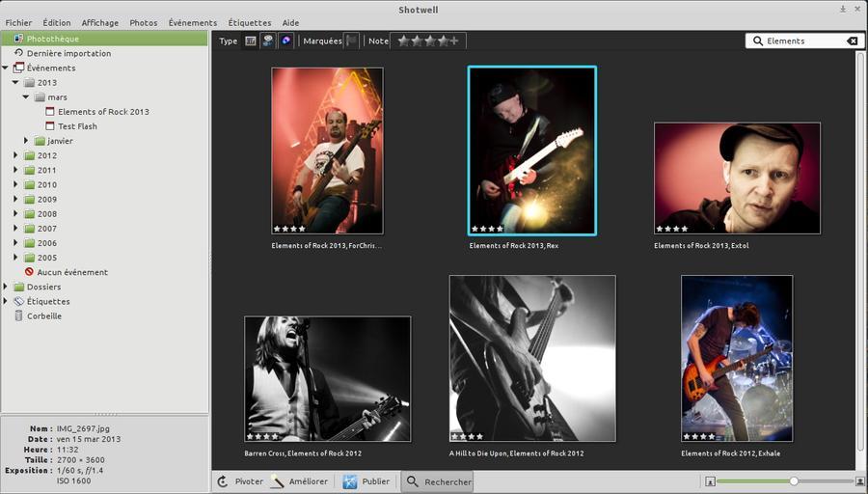The height and width of the screenshot is (494, 868).
Task: Toggle the video type filter icon
Action: 268,41
